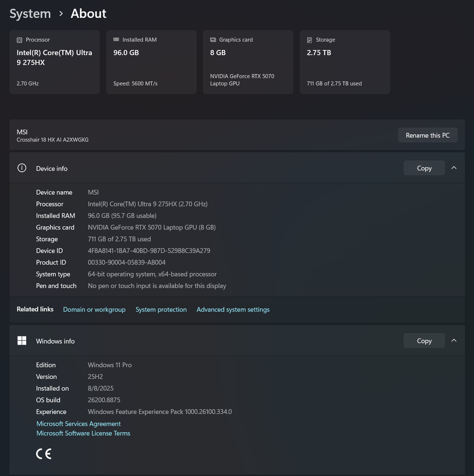Click the Processor chip icon
This screenshot has height=476, width=474.
pos(19,40)
